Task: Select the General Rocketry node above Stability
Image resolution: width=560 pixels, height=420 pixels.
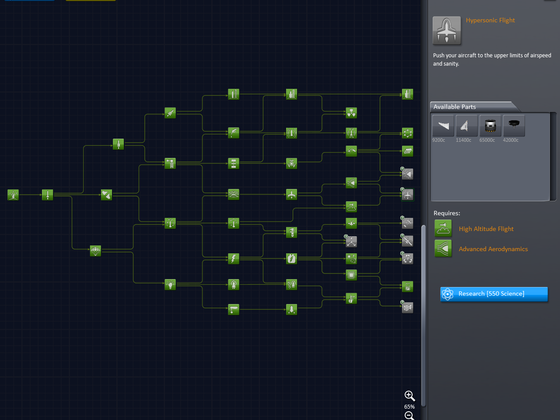Action: [118, 144]
